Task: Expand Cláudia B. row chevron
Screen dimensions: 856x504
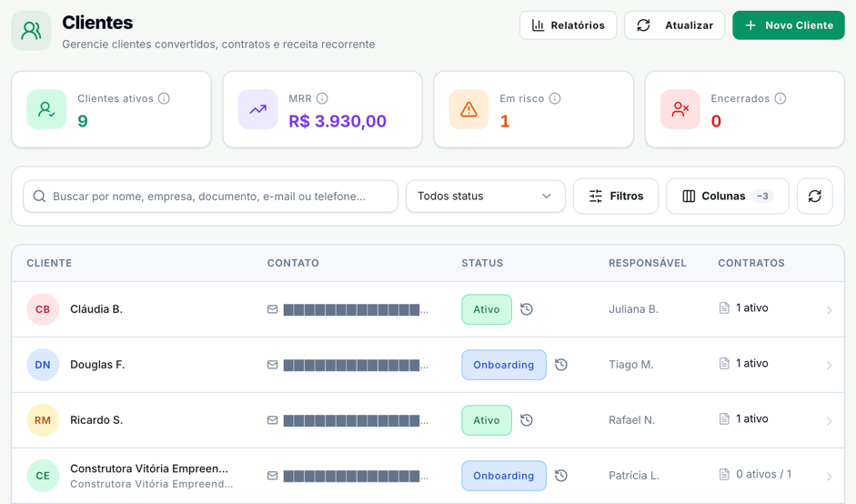Action: [x=829, y=310]
